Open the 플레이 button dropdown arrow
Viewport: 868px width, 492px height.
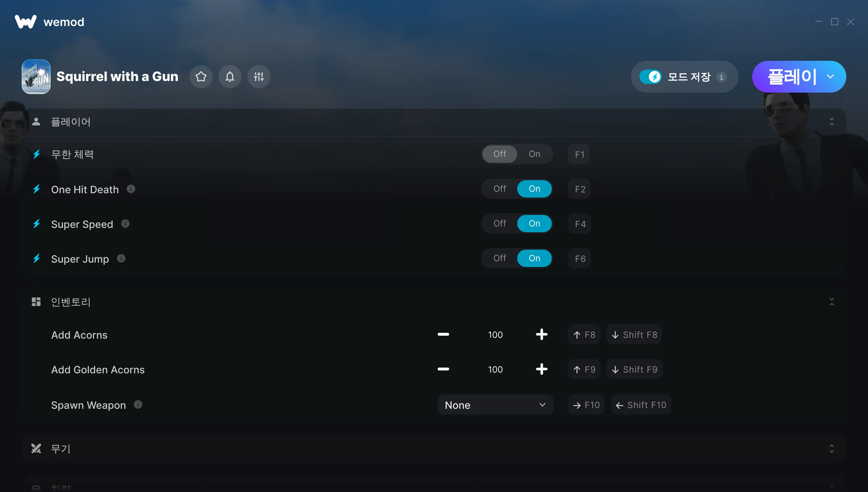[831, 77]
